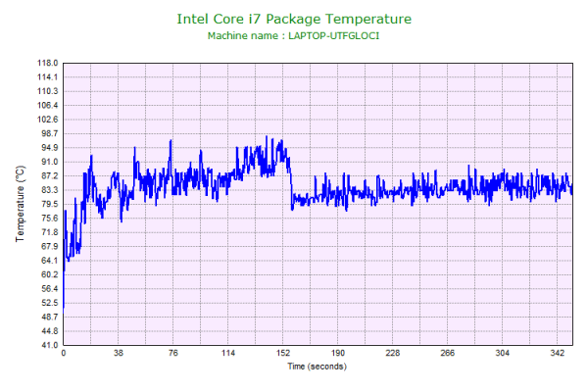Click the 98.7 y-axis value
This screenshot has width=588, height=392.
pyautogui.click(x=50, y=133)
